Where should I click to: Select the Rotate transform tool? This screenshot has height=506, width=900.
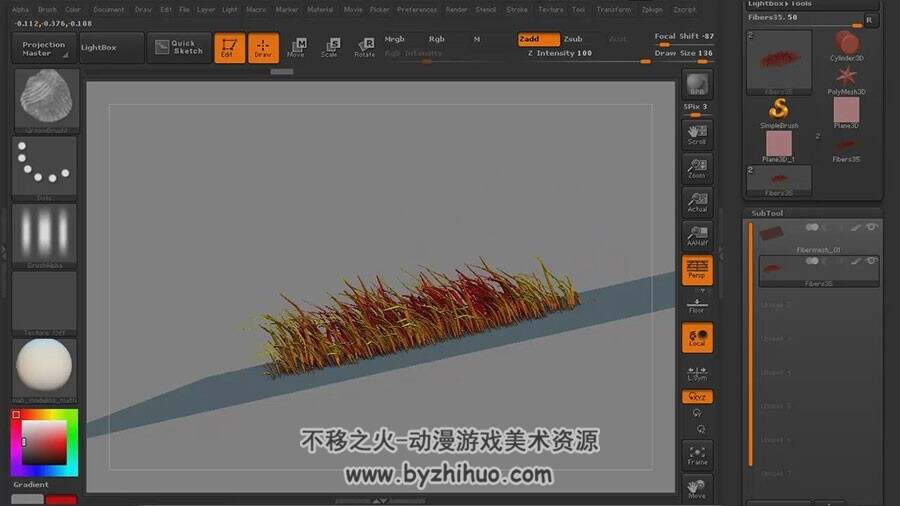coord(364,48)
